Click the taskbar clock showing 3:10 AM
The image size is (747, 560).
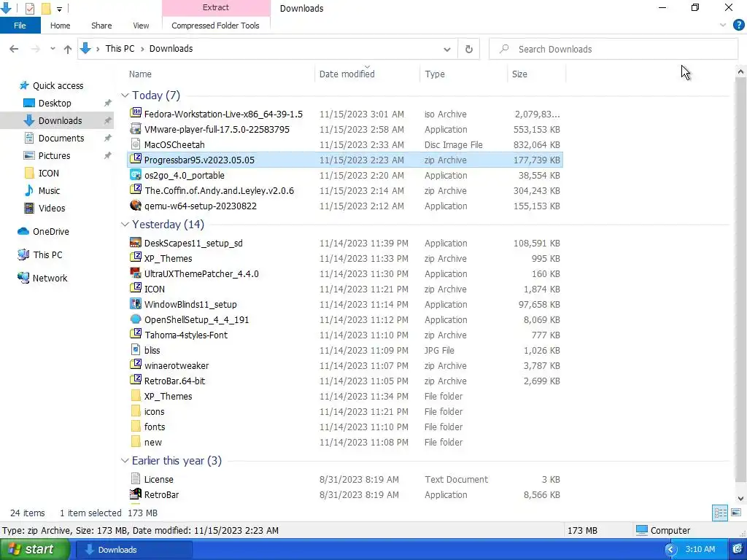click(x=700, y=549)
